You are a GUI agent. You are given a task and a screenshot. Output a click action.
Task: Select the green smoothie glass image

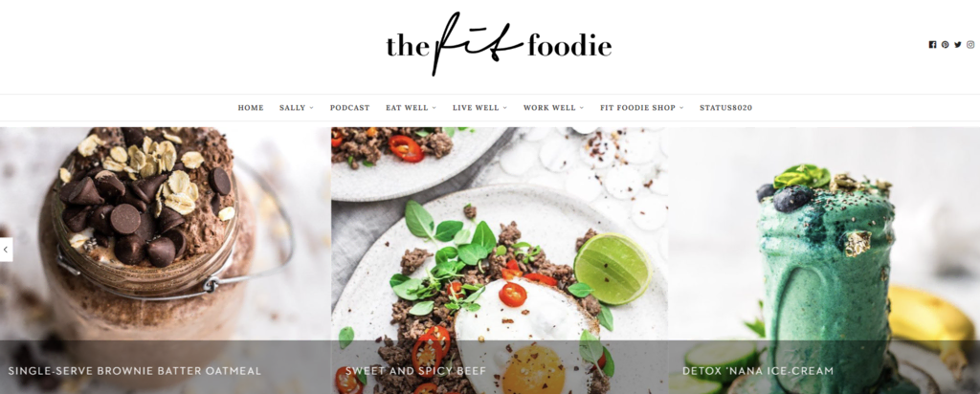(x=824, y=234)
